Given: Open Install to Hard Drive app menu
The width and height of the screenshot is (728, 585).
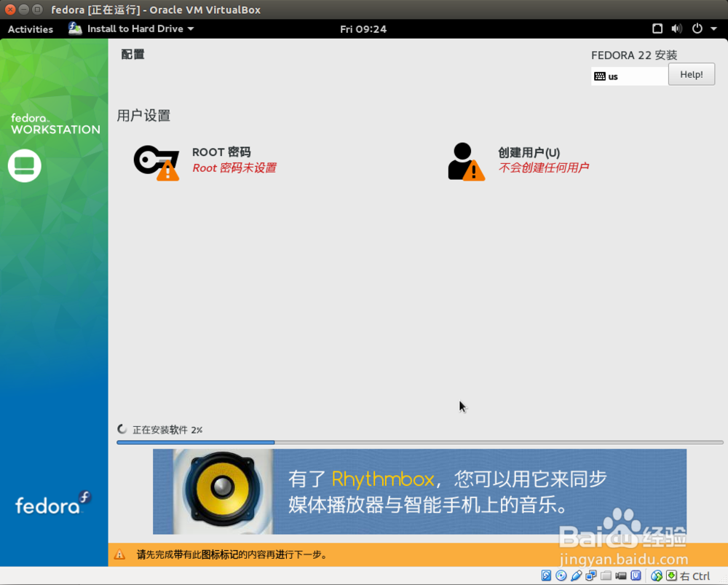Looking at the screenshot, I should point(131,29).
